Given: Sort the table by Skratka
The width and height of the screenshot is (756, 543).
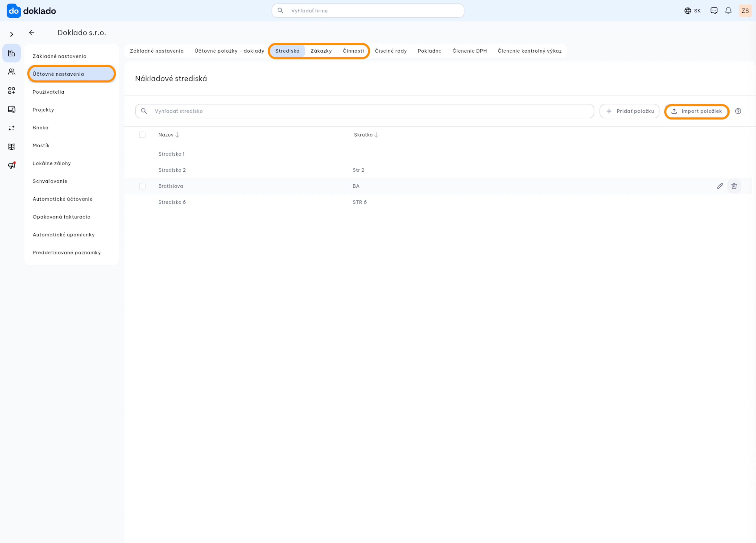Looking at the screenshot, I should [366, 135].
